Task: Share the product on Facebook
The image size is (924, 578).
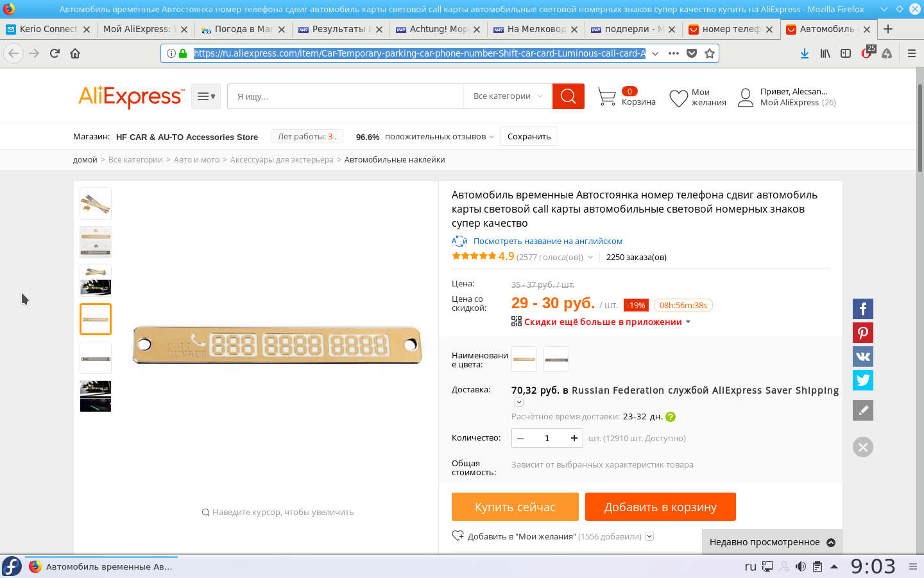Action: 862,309
